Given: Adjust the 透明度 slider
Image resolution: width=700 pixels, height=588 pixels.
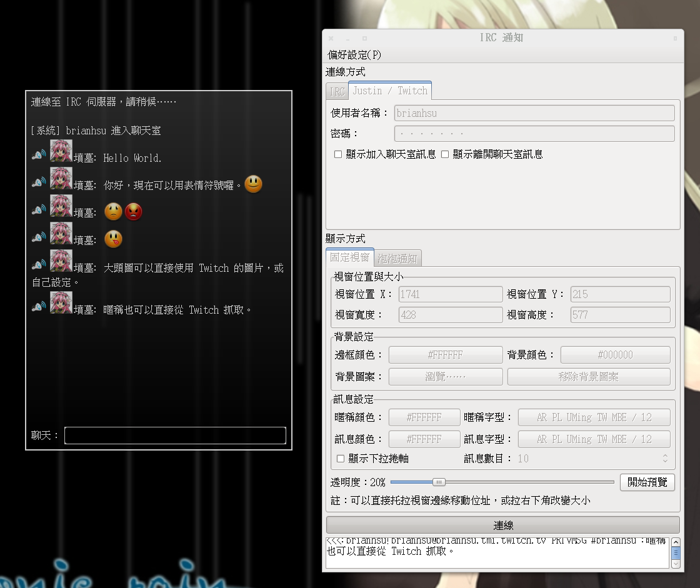Looking at the screenshot, I should coord(439,482).
